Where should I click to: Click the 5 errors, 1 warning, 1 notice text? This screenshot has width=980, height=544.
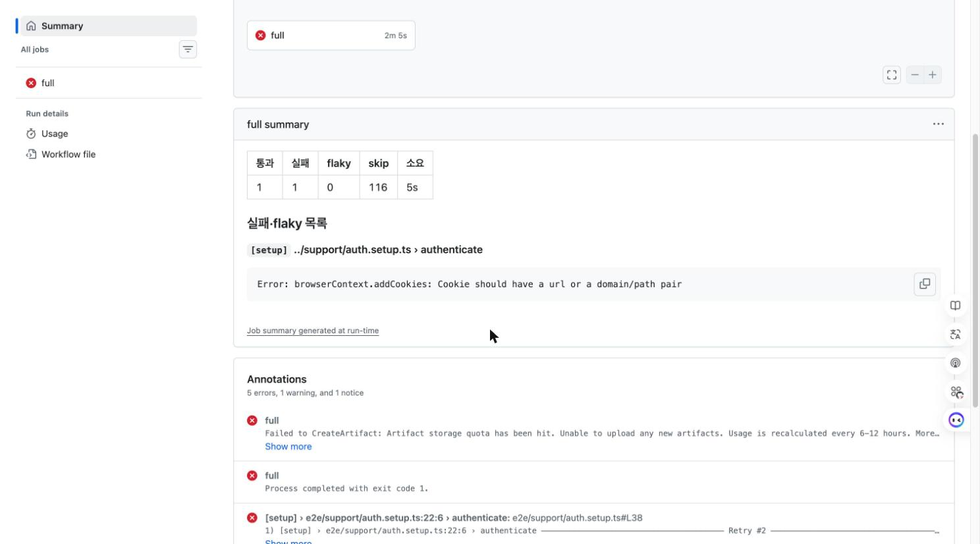(305, 393)
